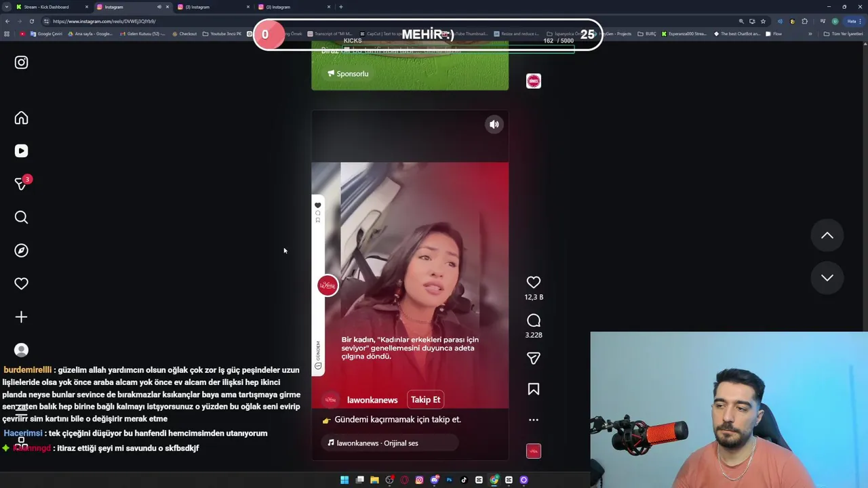Go to Instagram Home feed icon
This screenshot has width=868, height=488.
pos(21,118)
